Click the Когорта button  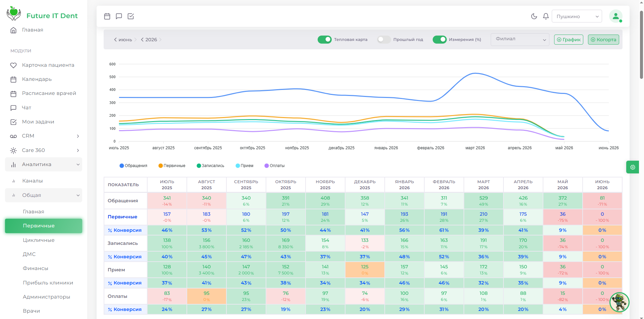(603, 40)
